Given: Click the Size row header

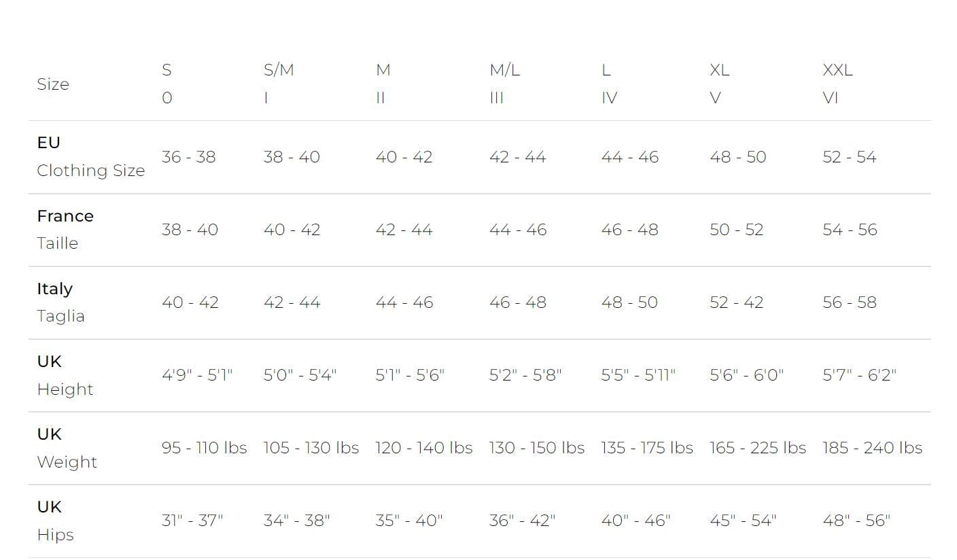Looking at the screenshot, I should 53,84.
